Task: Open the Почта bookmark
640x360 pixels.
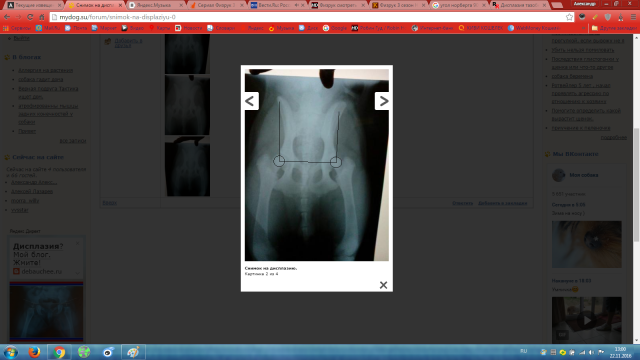Action: pyautogui.click(x=76, y=28)
